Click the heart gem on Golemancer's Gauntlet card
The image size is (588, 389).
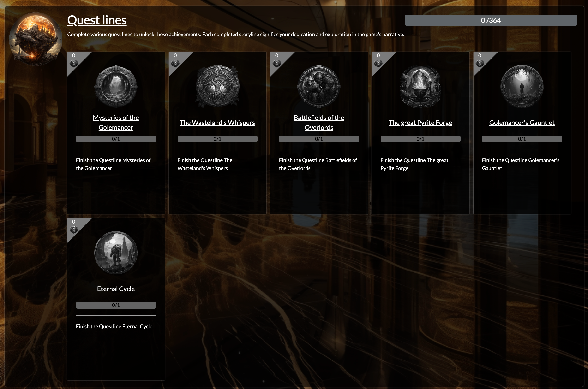480,64
